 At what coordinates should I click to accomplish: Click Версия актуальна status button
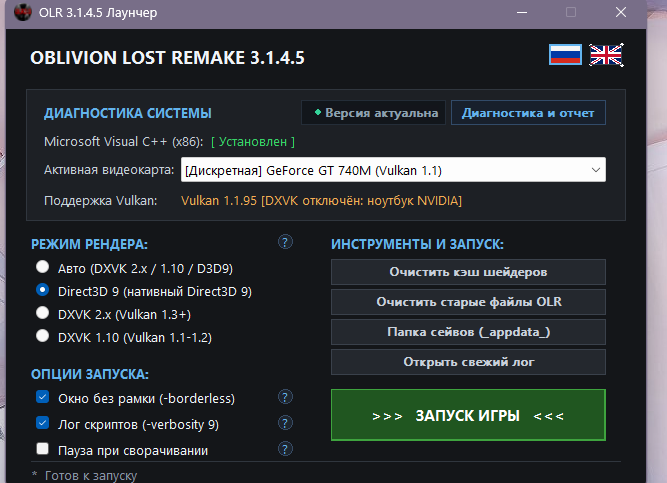[x=373, y=113]
